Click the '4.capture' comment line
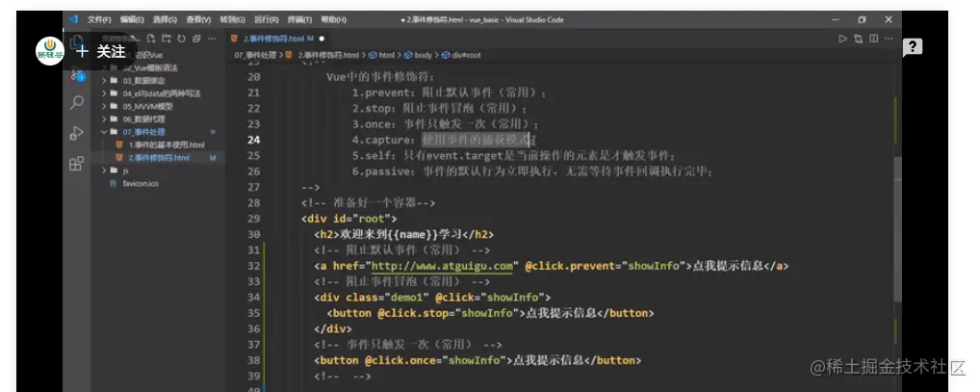This screenshot has width=980, height=392. 444,140
